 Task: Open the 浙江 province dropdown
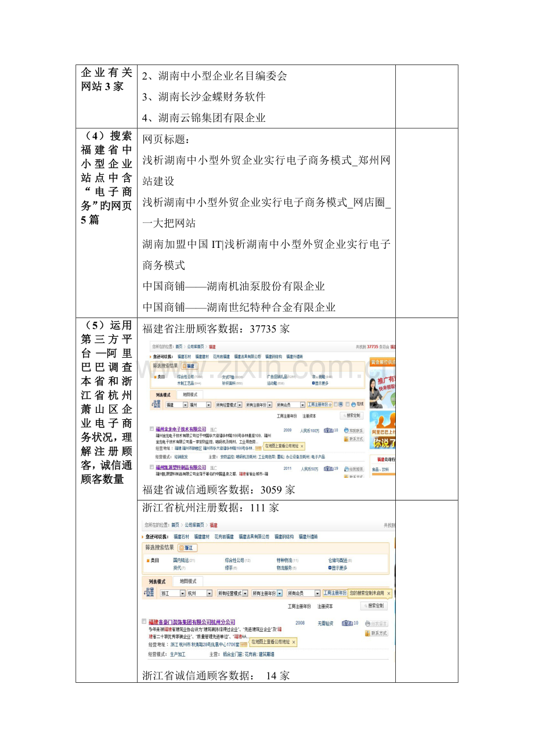tap(173, 593)
